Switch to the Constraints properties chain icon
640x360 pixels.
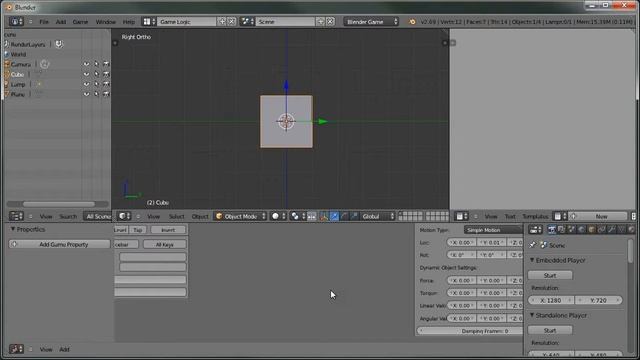coord(601,230)
